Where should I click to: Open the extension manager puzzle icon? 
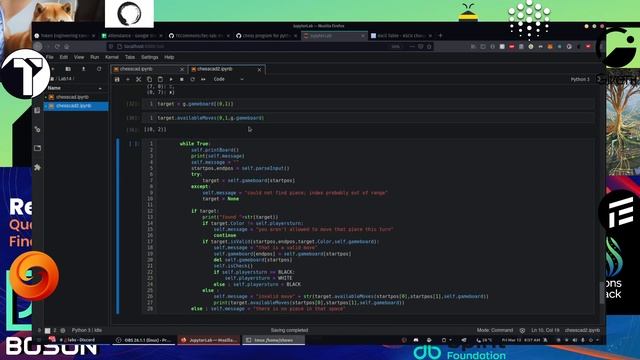click(37, 167)
